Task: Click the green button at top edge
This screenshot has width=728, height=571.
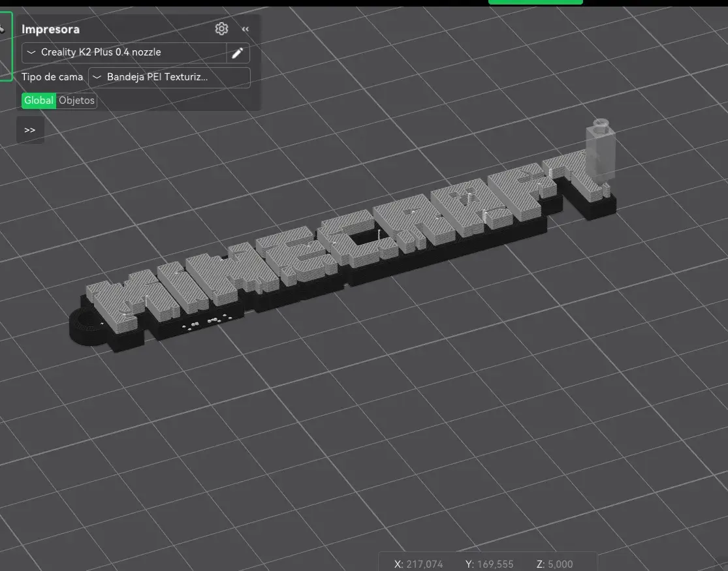Action: (x=535, y=2)
